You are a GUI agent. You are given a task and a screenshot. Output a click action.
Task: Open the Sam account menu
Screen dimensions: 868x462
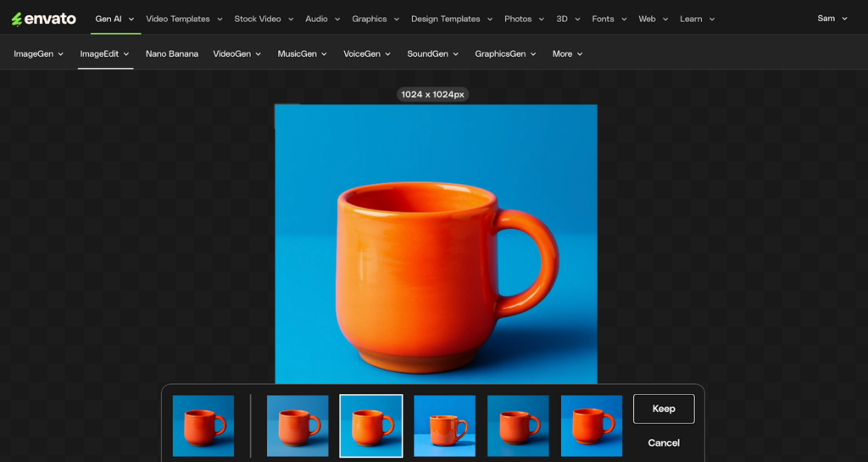click(x=832, y=19)
